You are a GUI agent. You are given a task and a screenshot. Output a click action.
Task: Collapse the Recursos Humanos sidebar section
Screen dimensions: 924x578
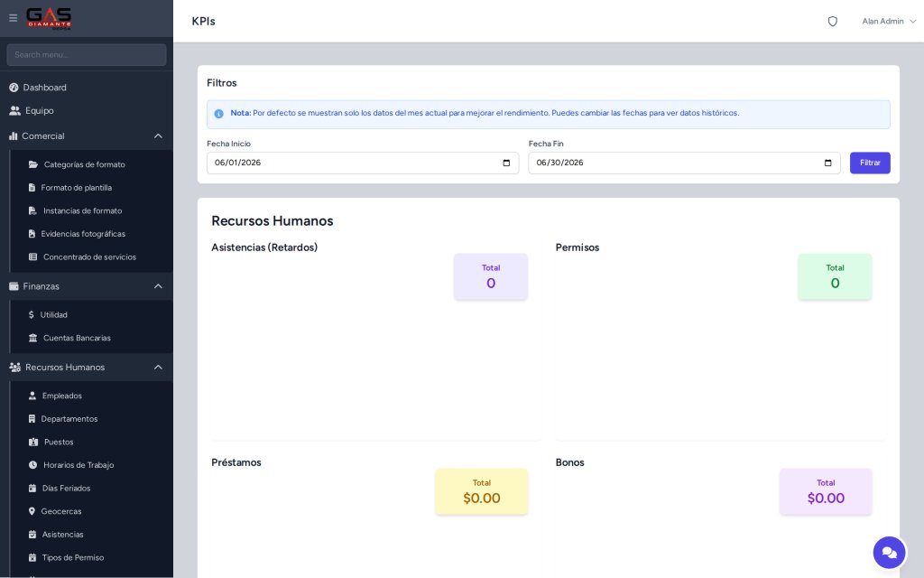(x=158, y=368)
